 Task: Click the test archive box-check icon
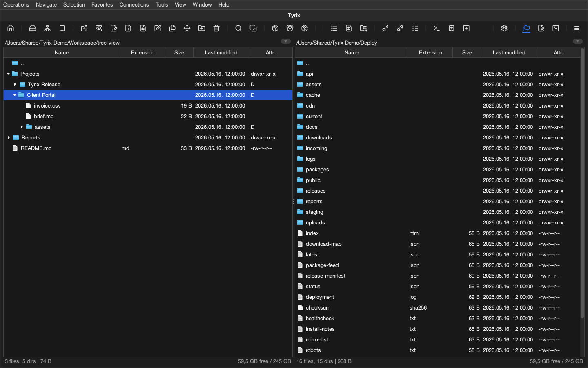click(305, 28)
